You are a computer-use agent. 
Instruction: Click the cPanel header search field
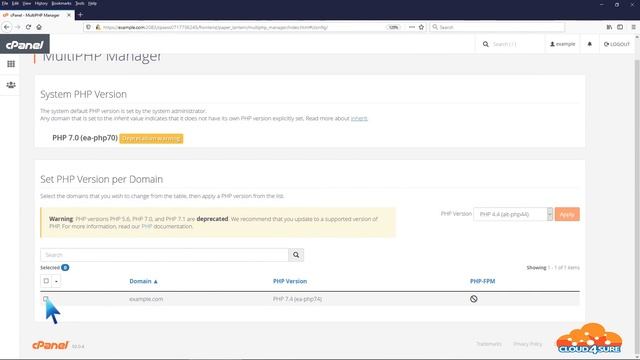(x=514, y=44)
